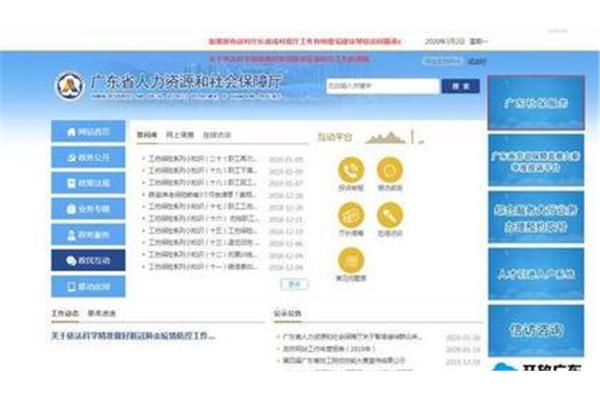Open the 政府网站工作年度报表（2019年） link
This screenshot has width=600, height=400.
coord(329,349)
